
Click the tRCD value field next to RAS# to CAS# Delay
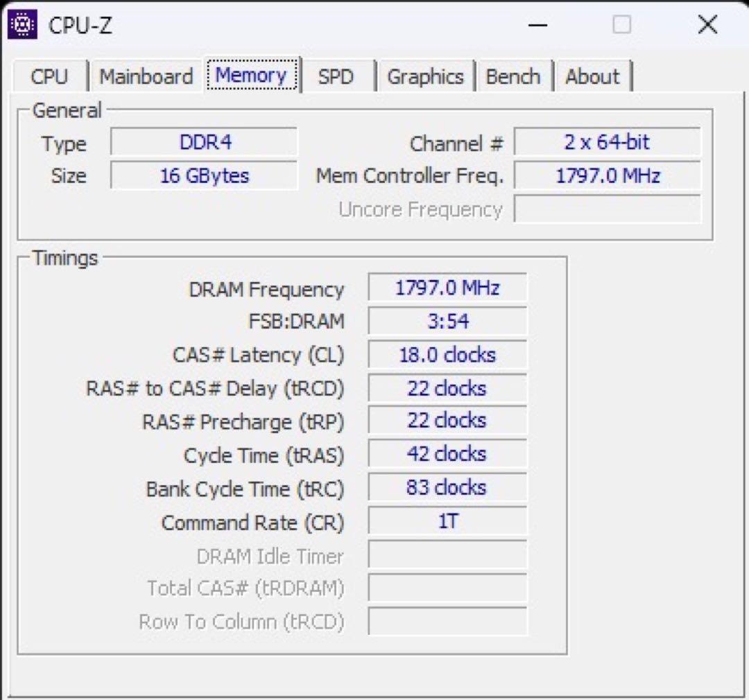pos(447,387)
